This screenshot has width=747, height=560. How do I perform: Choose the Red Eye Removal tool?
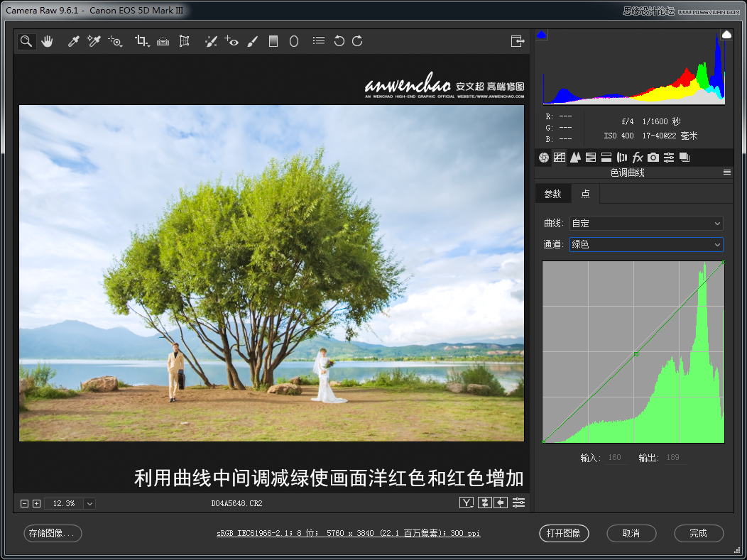click(x=231, y=41)
